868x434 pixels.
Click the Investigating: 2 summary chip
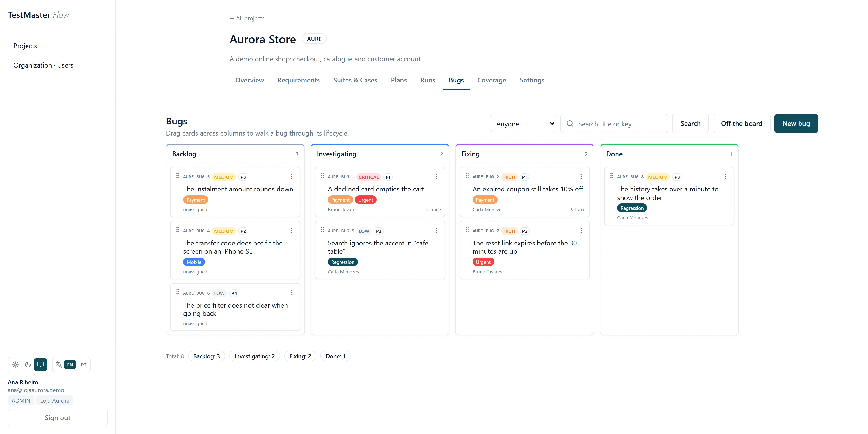(x=254, y=356)
